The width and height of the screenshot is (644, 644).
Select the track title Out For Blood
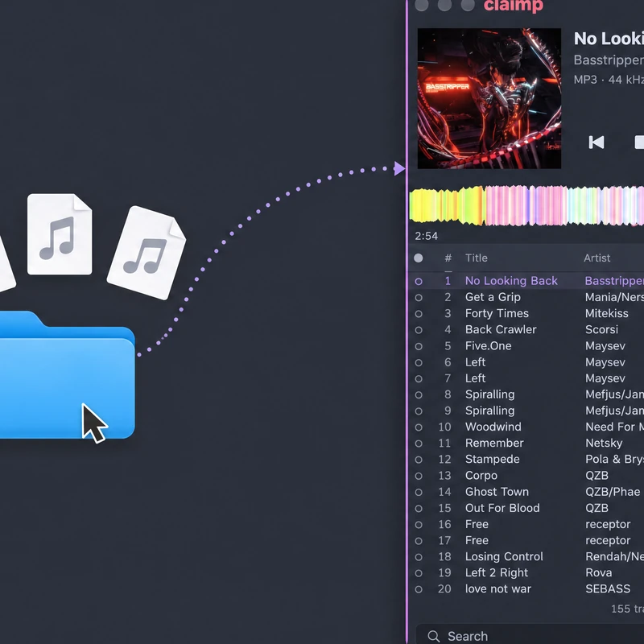502,508
